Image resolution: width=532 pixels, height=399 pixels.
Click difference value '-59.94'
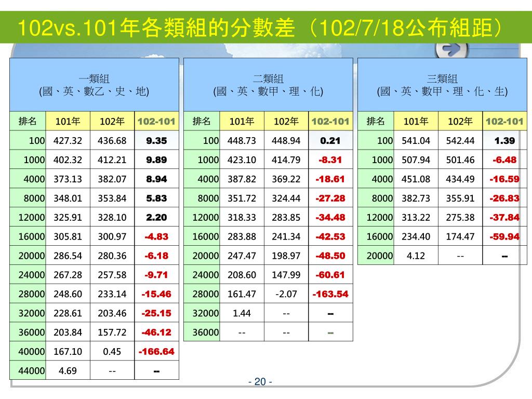pyautogui.click(x=504, y=236)
